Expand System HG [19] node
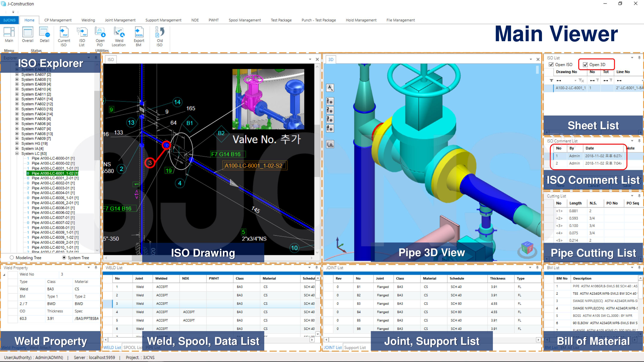Screen dimensions: 644x362 (17, 143)
